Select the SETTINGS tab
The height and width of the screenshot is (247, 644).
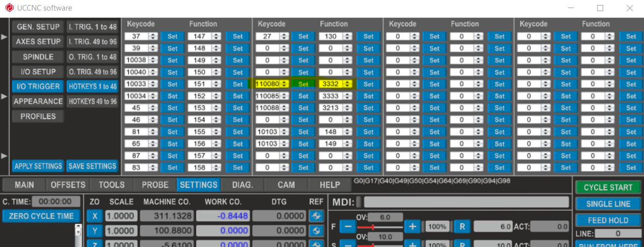199,185
